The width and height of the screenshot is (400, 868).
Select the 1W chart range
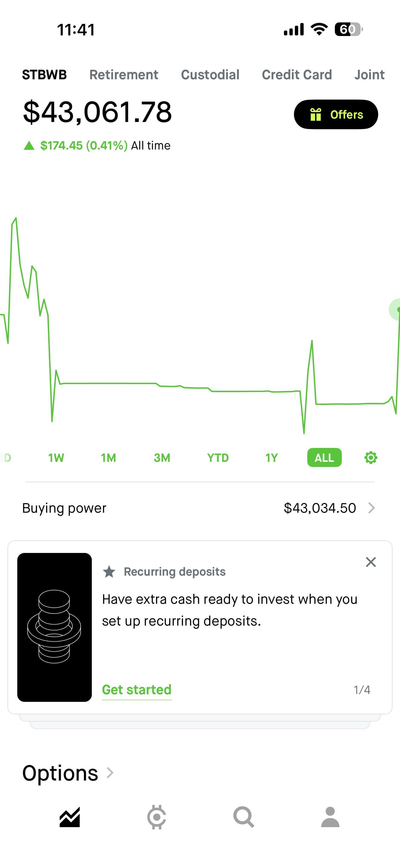(56, 458)
